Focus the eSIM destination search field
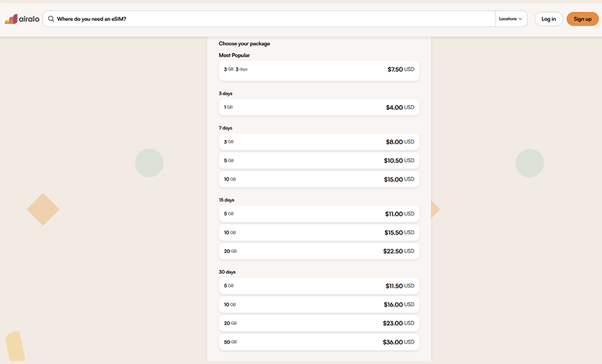 click(269, 19)
